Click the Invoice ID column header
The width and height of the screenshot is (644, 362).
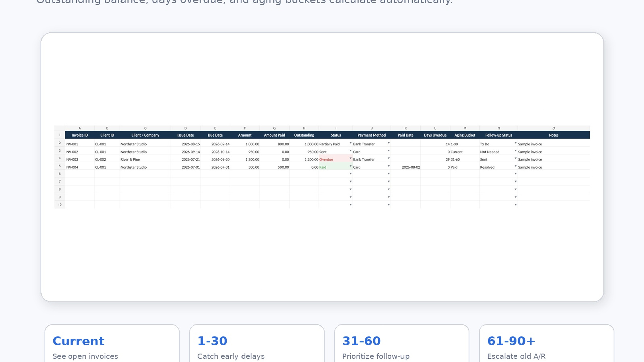click(x=80, y=135)
